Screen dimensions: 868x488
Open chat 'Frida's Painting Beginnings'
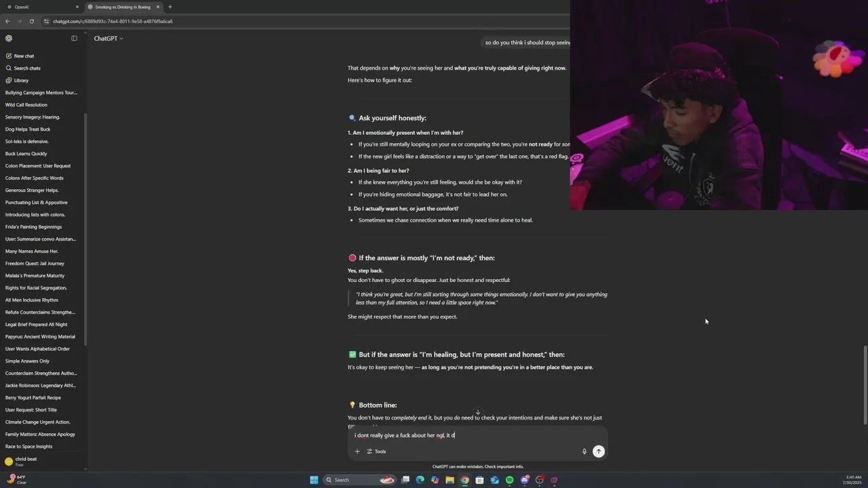[34, 227]
